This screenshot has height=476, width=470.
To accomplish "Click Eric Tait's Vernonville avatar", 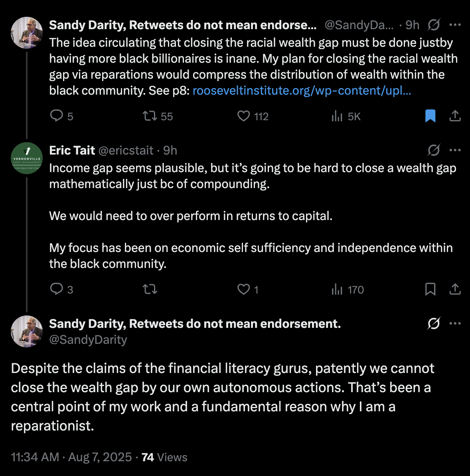I will [x=27, y=158].
